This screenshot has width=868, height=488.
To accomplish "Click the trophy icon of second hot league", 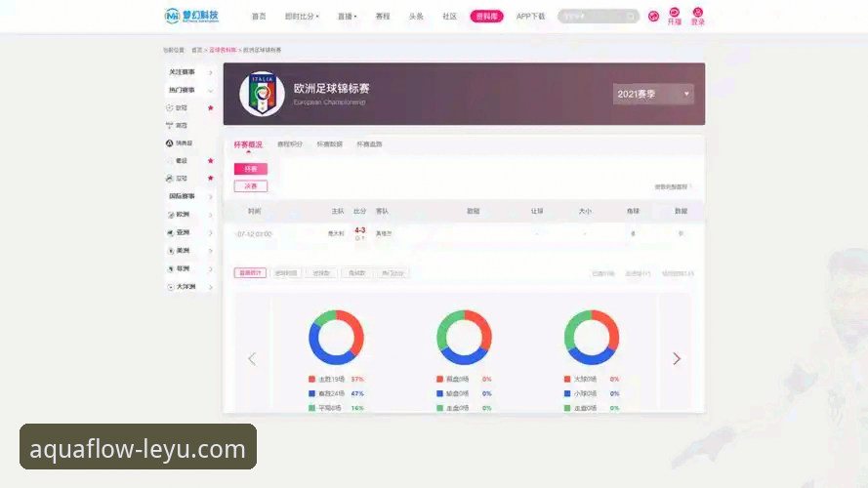I will [x=169, y=126].
